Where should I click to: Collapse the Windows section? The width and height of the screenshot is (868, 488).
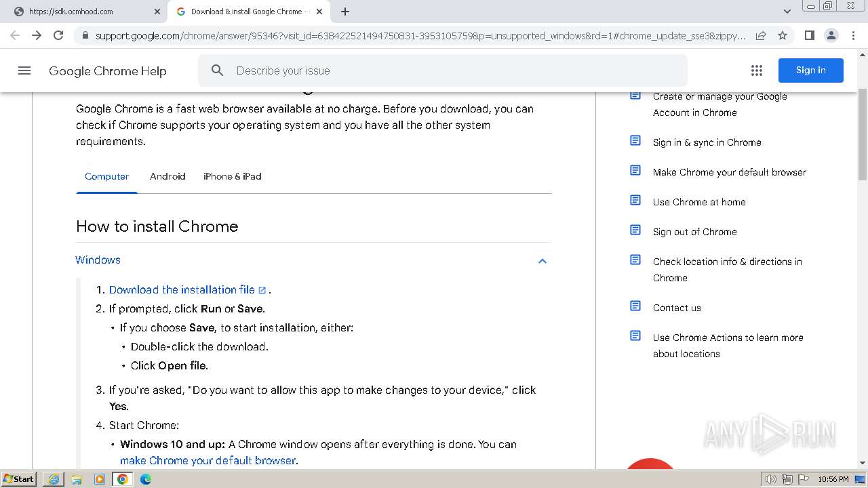click(x=542, y=261)
